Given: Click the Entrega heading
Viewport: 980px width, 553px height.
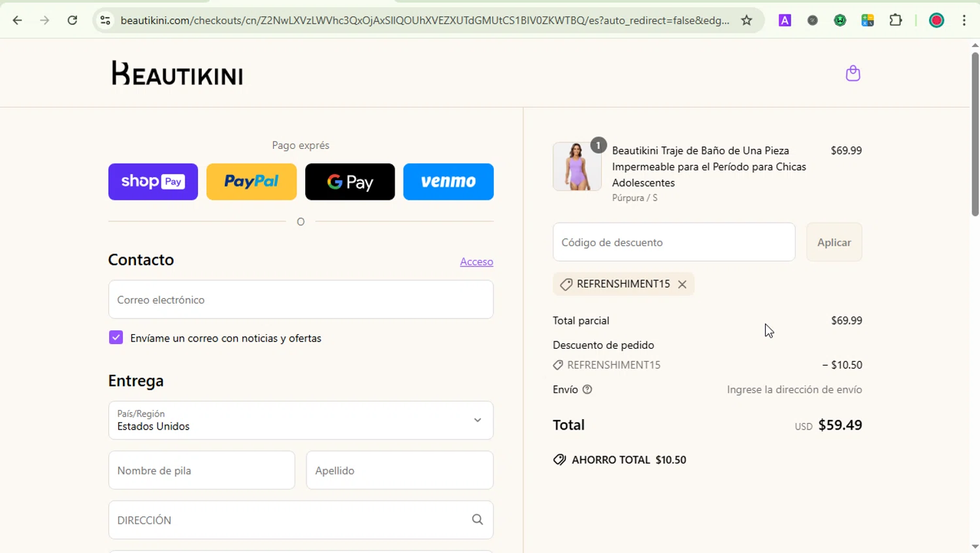Looking at the screenshot, I should pos(136,381).
